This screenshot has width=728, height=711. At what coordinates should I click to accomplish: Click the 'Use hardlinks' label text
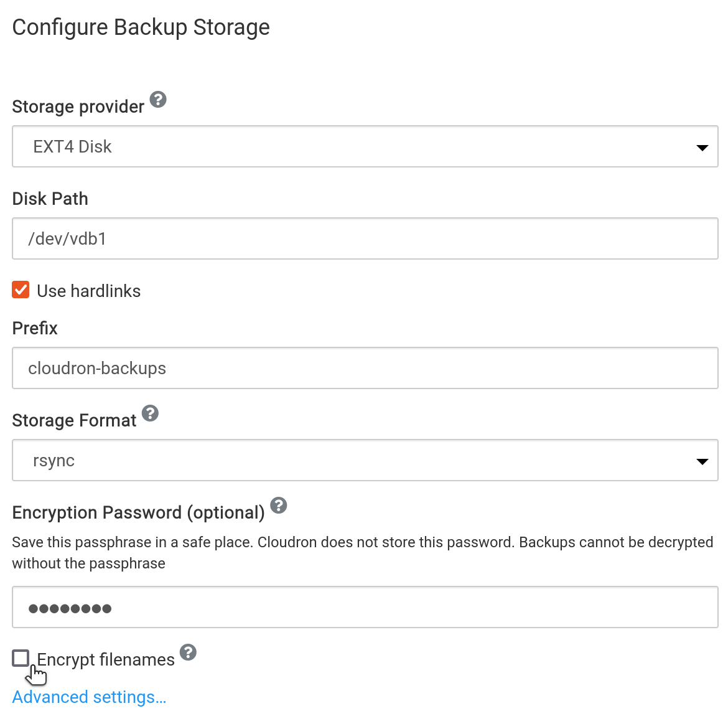point(88,291)
